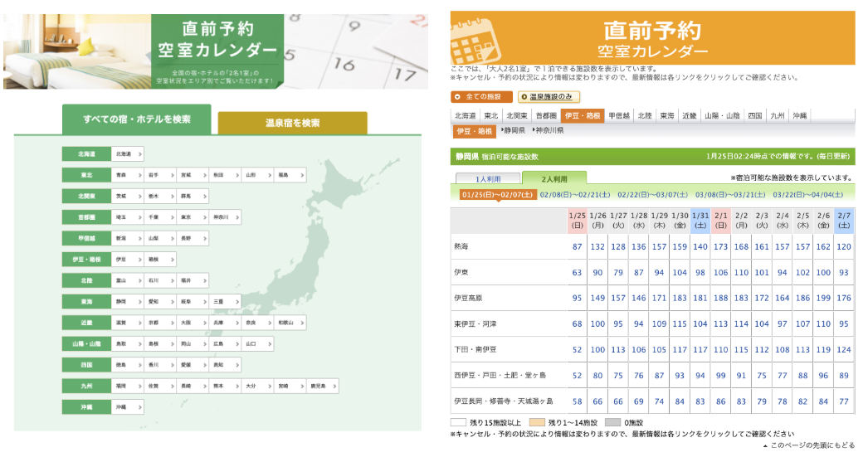The height and width of the screenshot is (462, 868).
Task: Open the すべての宿・ホテルを検索 tab
Action: 136,119
